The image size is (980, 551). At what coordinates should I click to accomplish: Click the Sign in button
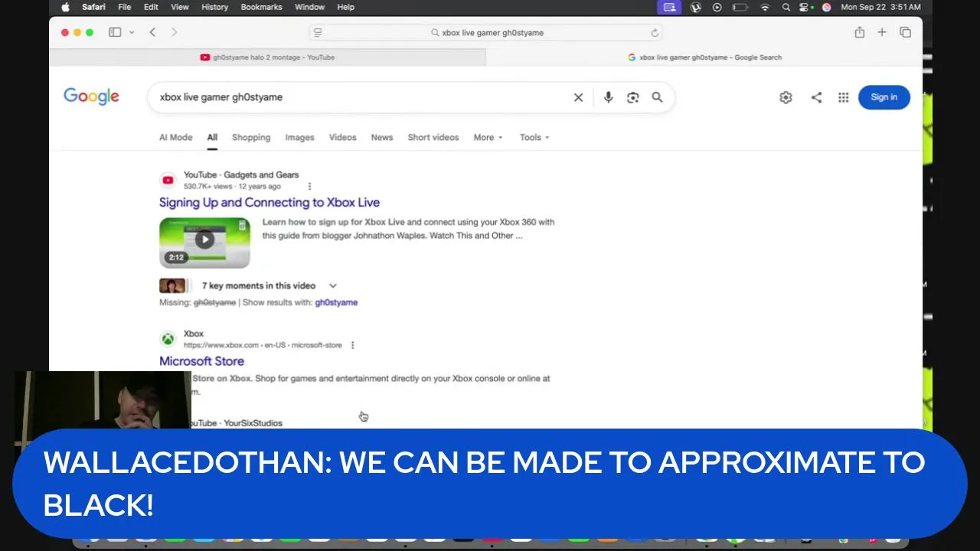[x=884, y=97]
